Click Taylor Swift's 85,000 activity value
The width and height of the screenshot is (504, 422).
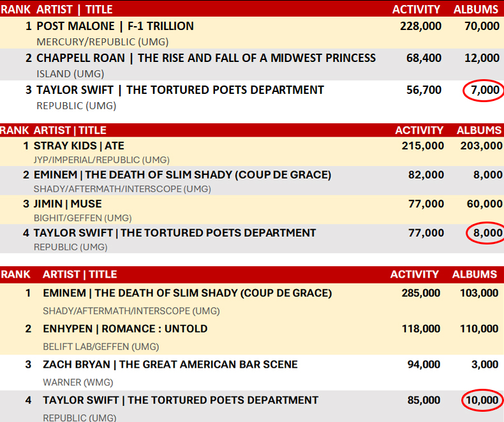(424, 400)
